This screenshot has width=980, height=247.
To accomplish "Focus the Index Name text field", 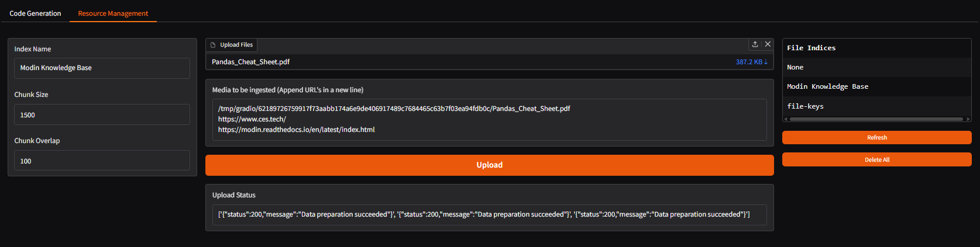I will [x=102, y=68].
